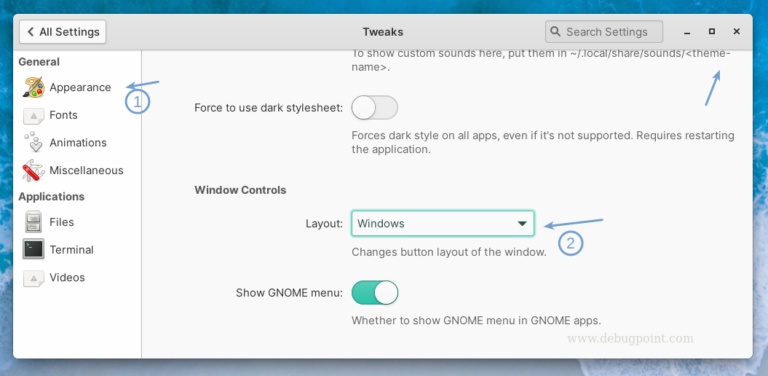The height and width of the screenshot is (376, 768).
Task: Go back to All Settings
Action: (63, 32)
